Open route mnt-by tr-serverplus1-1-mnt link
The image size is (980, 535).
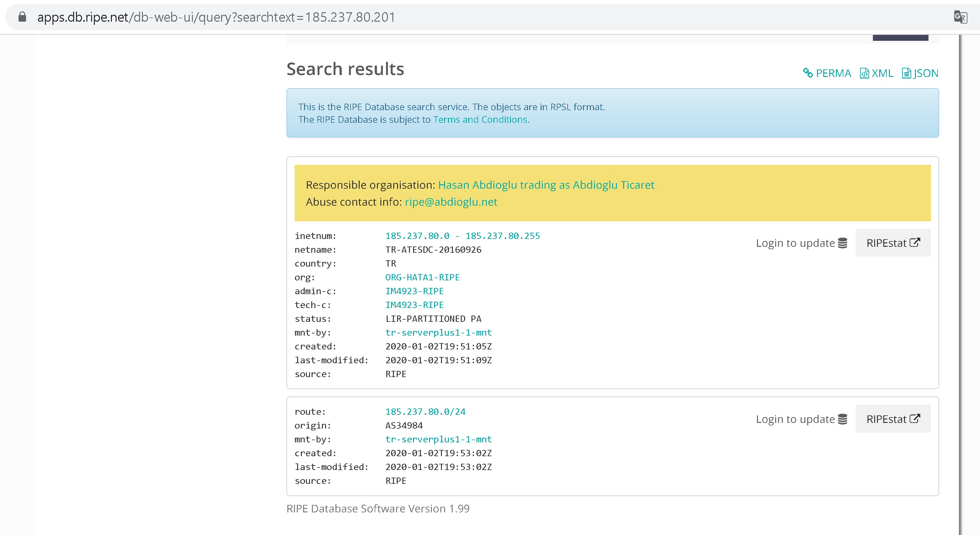(x=438, y=439)
